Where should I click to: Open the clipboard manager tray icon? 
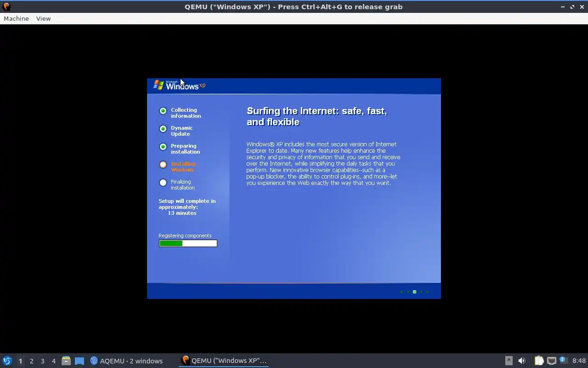tap(539, 361)
